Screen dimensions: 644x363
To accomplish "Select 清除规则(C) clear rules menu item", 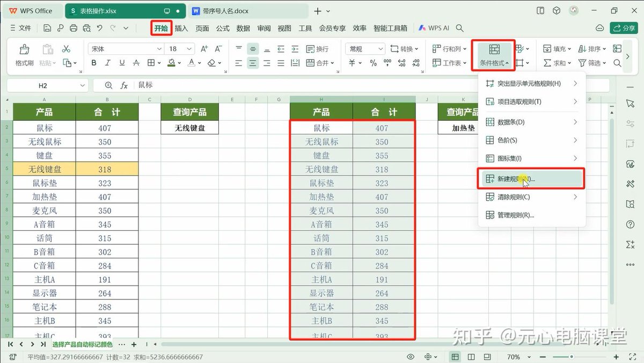I will point(531,197).
